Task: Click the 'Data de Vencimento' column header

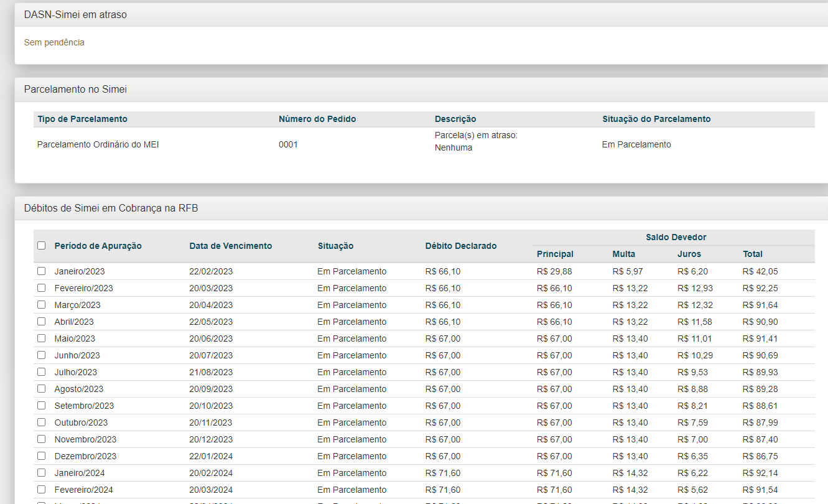Action: point(231,246)
